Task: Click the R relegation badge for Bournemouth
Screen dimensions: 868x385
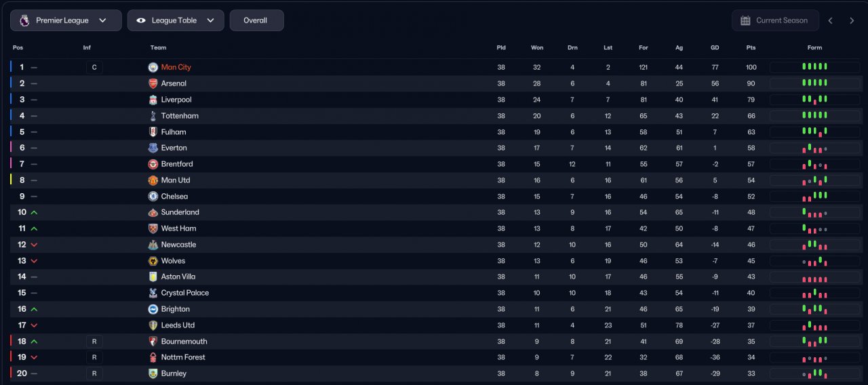Action: pos(94,342)
